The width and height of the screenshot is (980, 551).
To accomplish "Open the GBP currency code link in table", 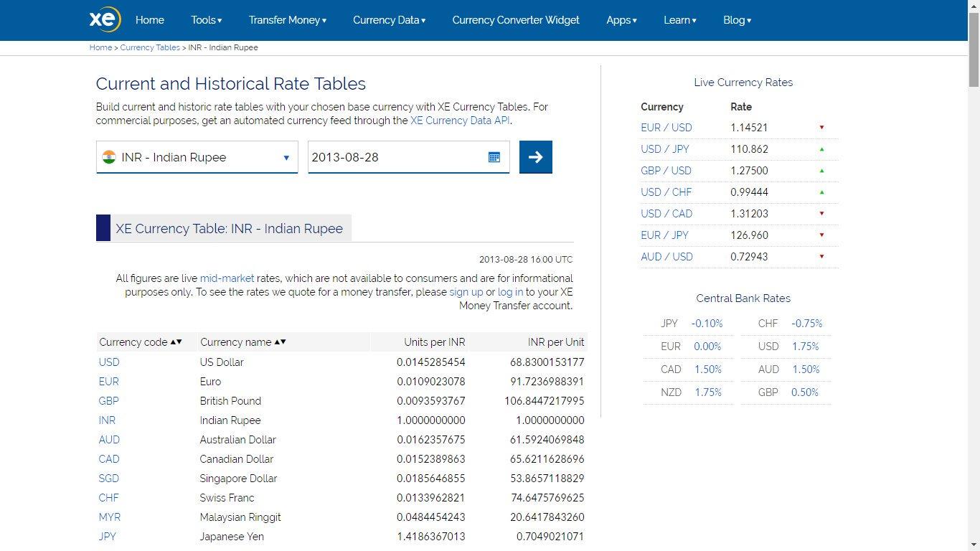I will [108, 401].
